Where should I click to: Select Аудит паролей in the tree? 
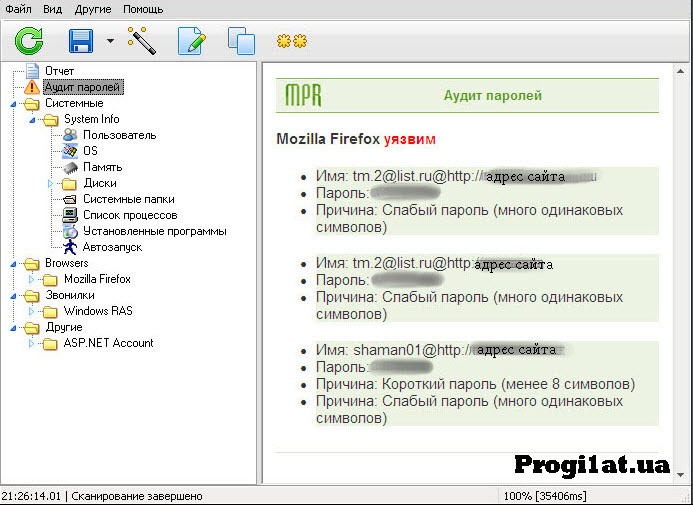coord(83,87)
